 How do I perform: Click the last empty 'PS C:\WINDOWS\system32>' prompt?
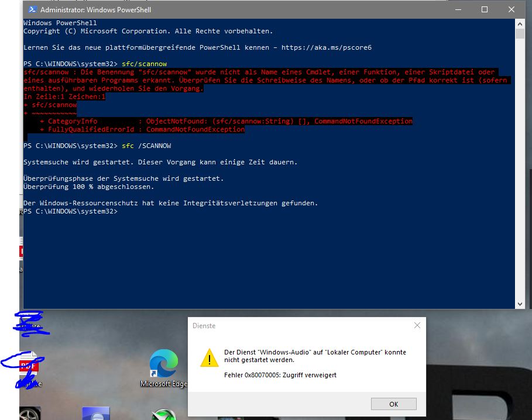(70, 211)
